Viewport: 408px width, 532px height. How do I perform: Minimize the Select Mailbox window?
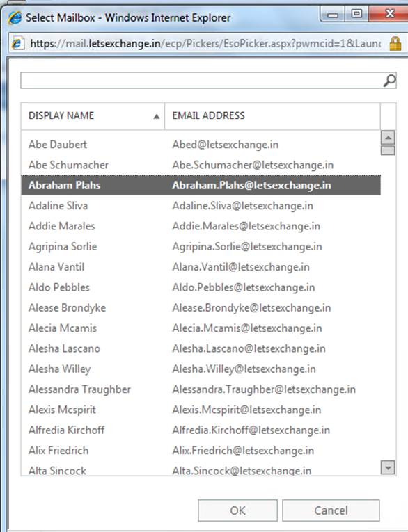tap(333, 14)
